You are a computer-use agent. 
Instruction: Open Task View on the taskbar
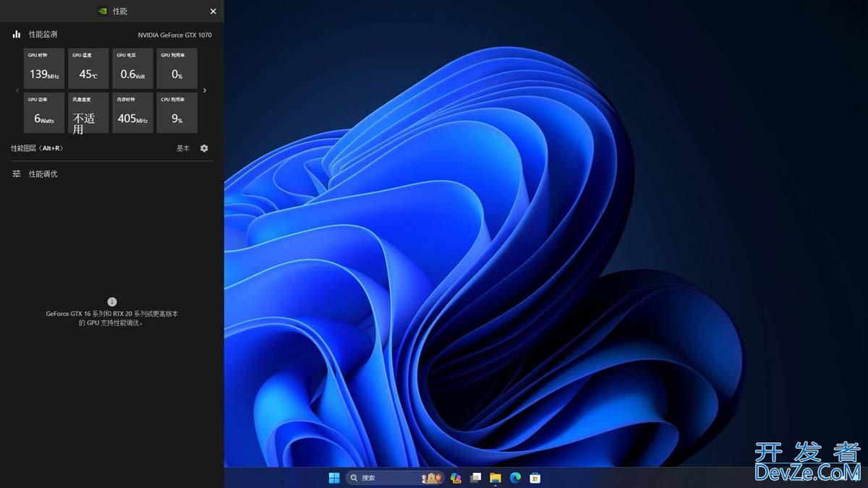475,478
